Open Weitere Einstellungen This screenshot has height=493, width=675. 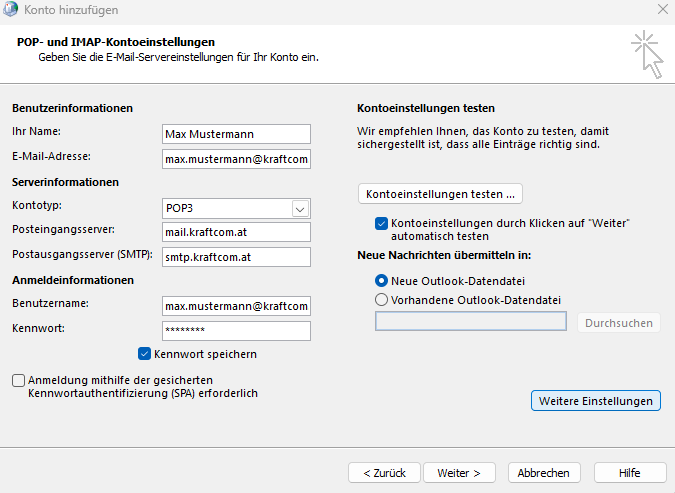point(595,401)
